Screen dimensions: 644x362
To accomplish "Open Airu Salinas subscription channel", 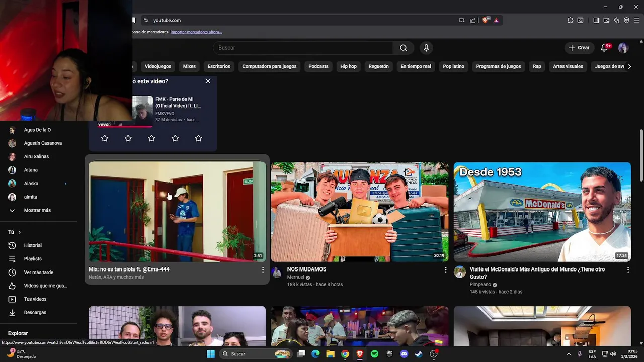I will pos(36,156).
